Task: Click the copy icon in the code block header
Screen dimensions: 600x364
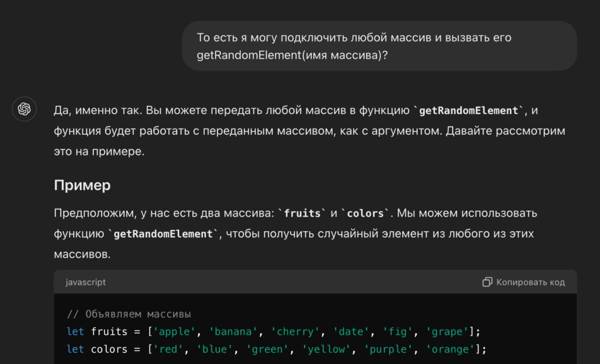Action: click(x=487, y=282)
